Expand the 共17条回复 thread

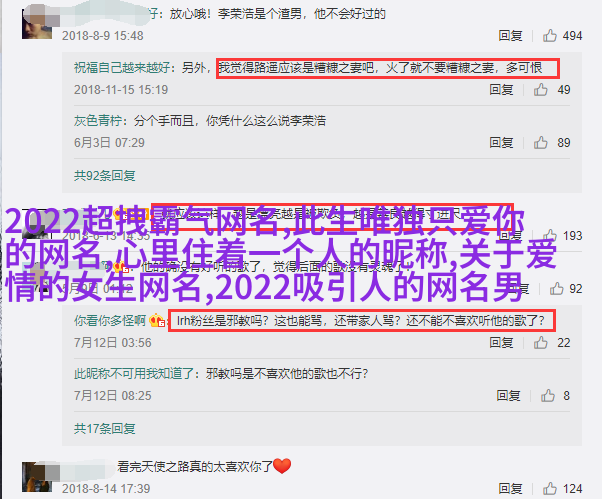[x=104, y=428]
